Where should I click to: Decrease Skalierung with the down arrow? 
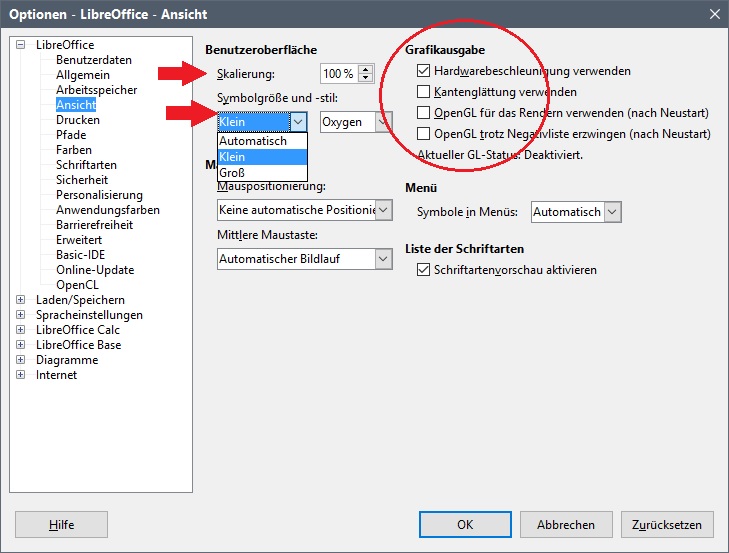pos(366,78)
